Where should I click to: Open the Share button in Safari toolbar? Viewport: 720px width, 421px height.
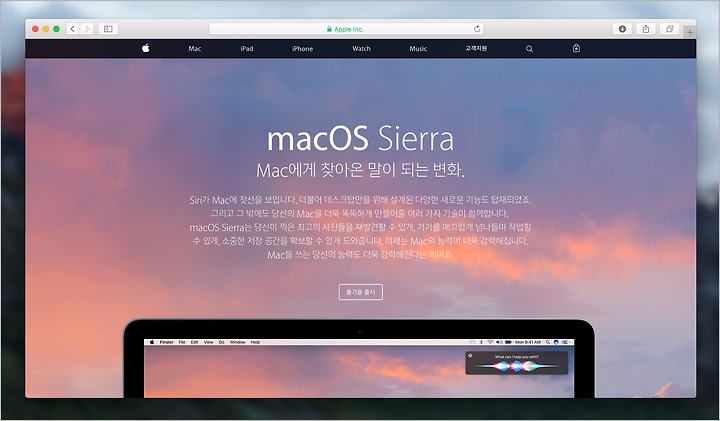point(646,29)
